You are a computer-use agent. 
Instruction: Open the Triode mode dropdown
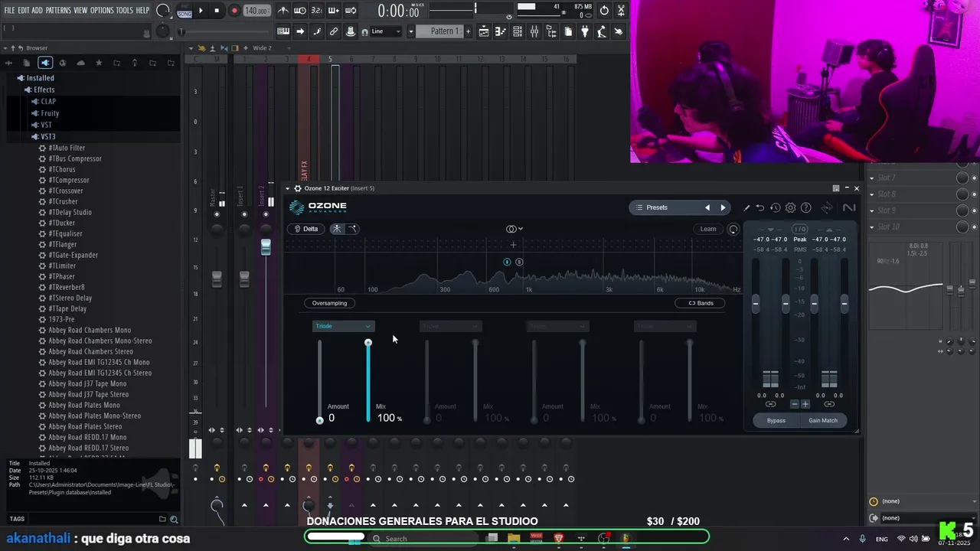pyautogui.click(x=343, y=326)
